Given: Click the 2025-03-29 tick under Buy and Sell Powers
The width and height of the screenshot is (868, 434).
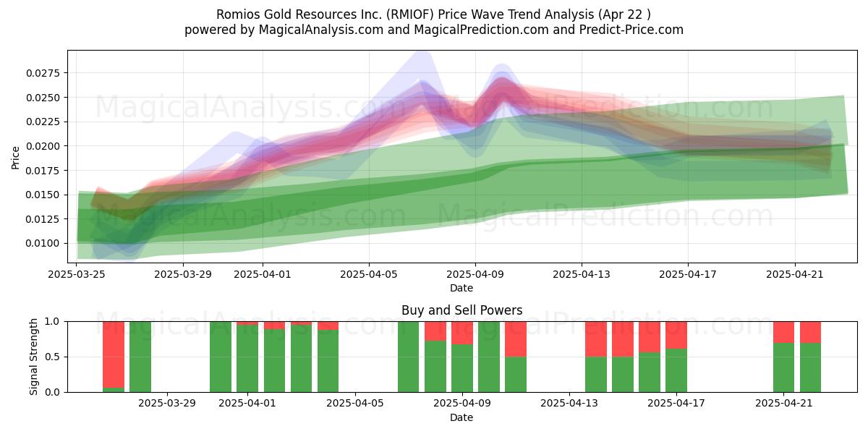Looking at the screenshot, I should 167,404.
